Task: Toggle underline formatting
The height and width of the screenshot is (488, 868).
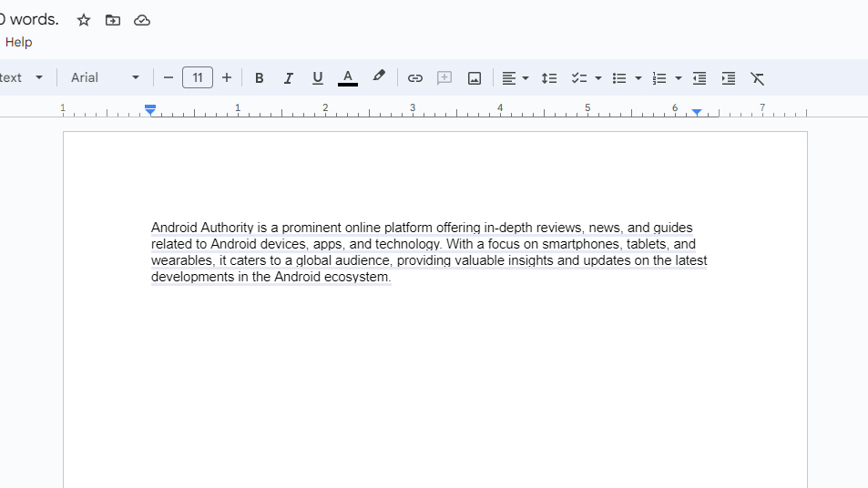Action: (x=317, y=78)
